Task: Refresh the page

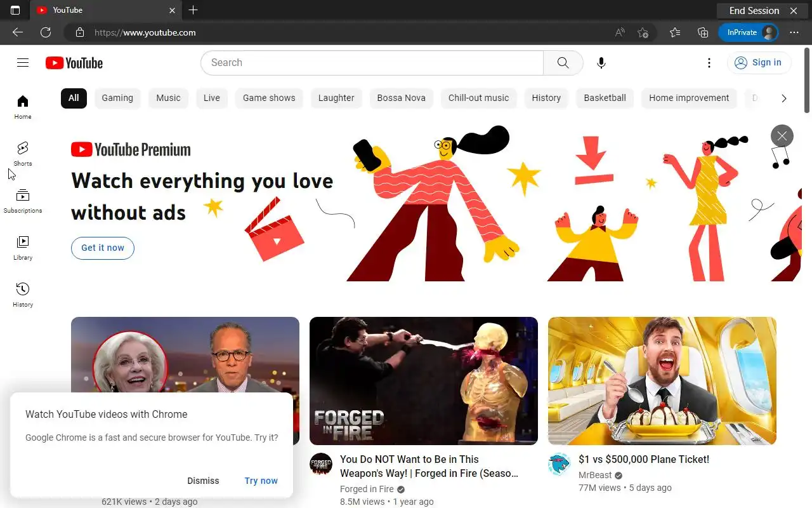Action: (46, 32)
